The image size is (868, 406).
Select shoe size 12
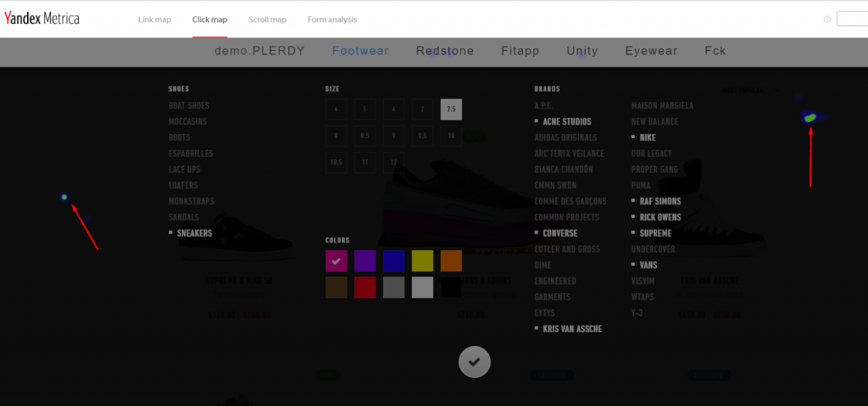[x=393, y=162]
